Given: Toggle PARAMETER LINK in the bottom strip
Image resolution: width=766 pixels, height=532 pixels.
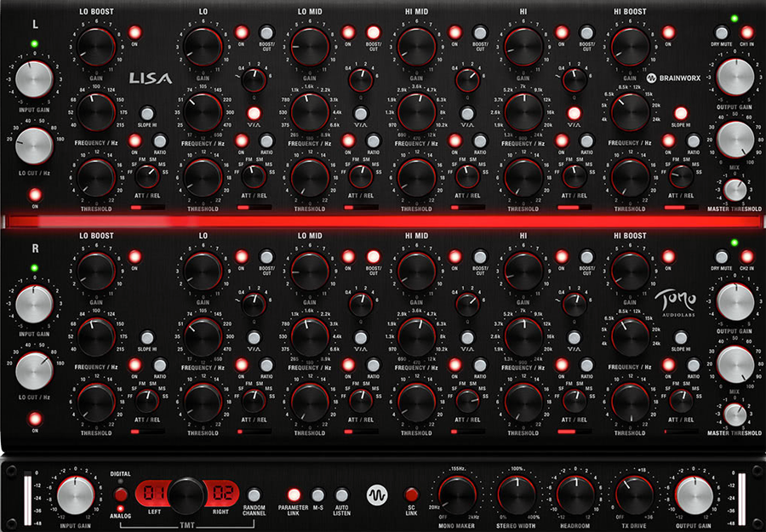Looking at the screenshot, I should (x=294, y=495).
